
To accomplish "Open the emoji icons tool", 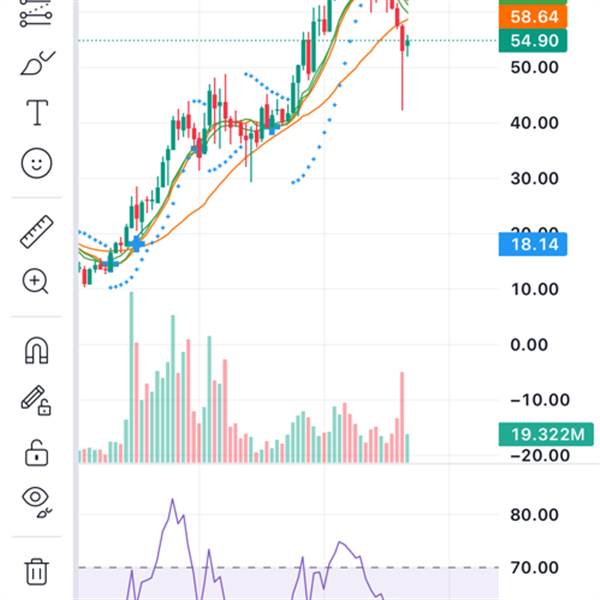I will click(36, 163).
